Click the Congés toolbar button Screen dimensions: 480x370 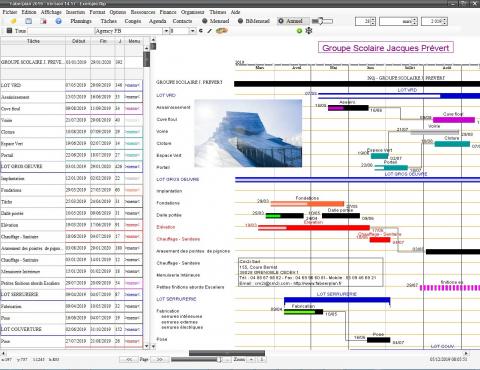pos(133,21)
